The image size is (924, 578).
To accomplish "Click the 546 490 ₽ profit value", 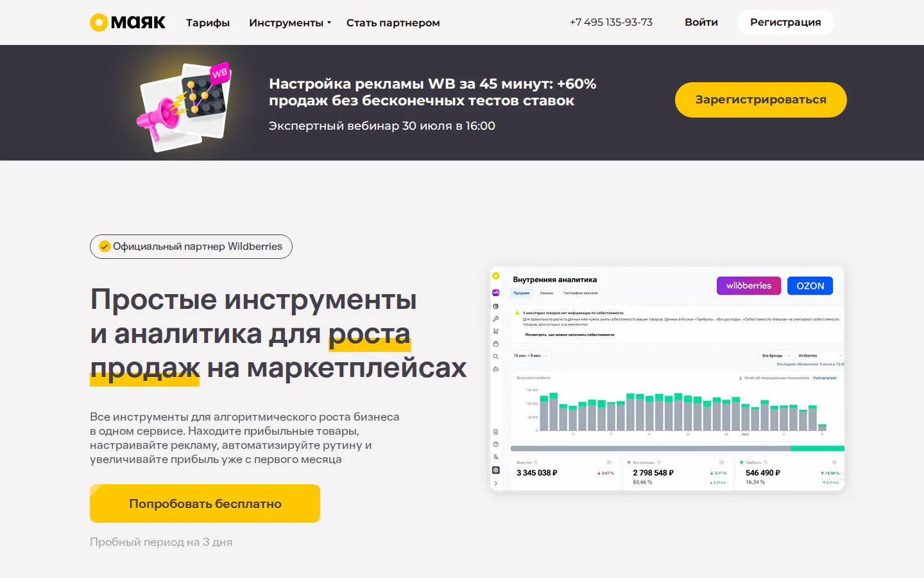I will point(763,473).
